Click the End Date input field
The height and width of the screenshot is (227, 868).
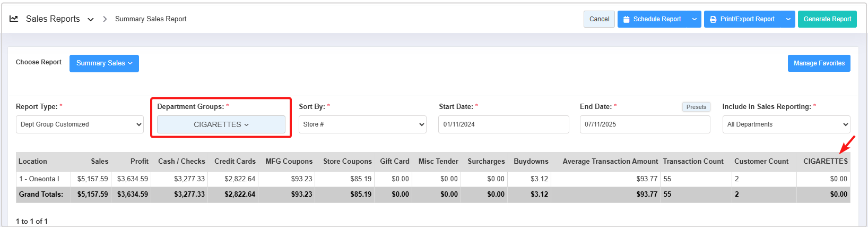point(645,124)
